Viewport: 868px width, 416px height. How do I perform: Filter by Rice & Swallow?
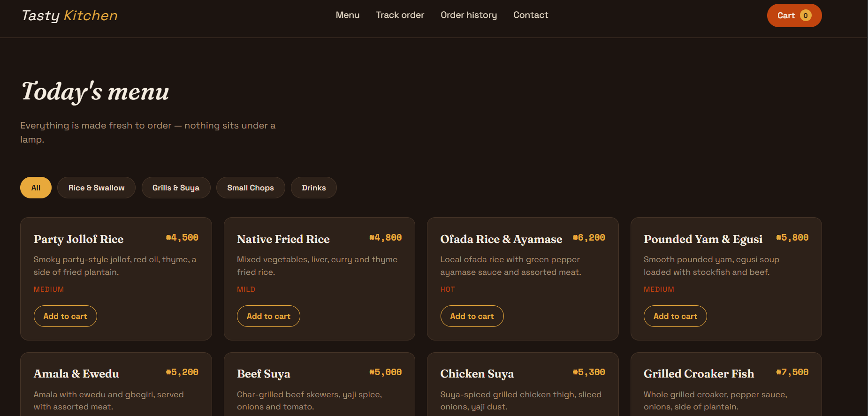[96, 188]
